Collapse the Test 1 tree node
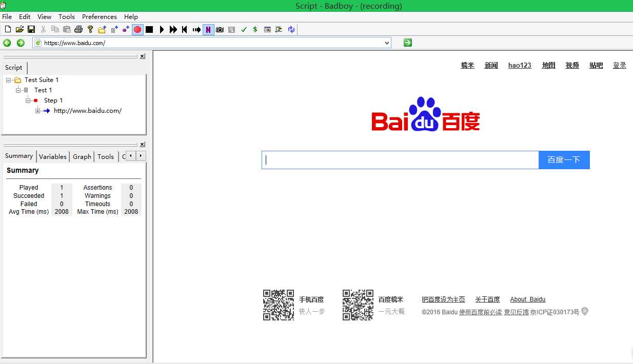Screen dimensions: 633x364 (x=18, y=90)
